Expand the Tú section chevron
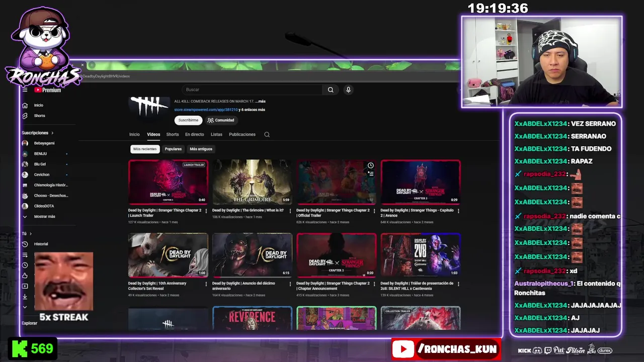Image resolution: width=644 pixels, height=362 pixels. pyautogui.click(x=30, y=234)
